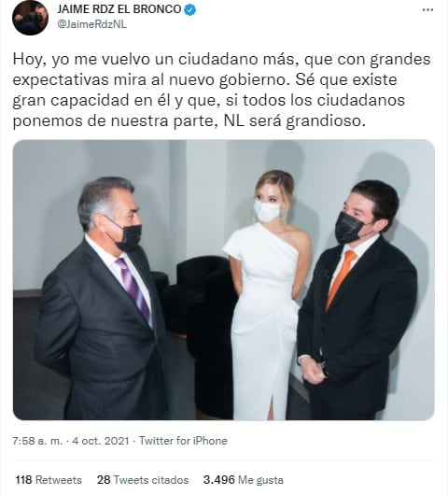The height and width of the screenshot is (495, 448).
Task: Open the attached tweet photo
Action: point(224,279)
